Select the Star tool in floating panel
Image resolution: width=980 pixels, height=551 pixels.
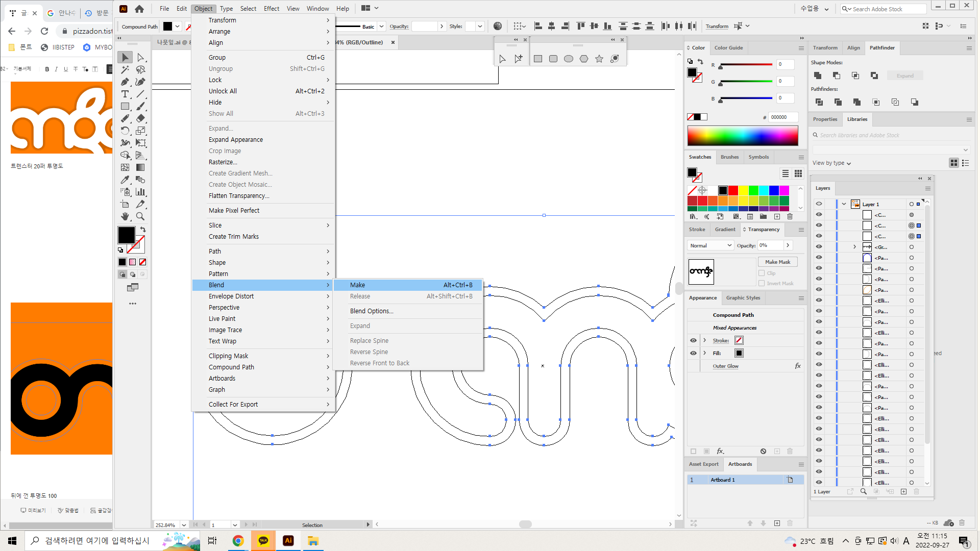599,59
